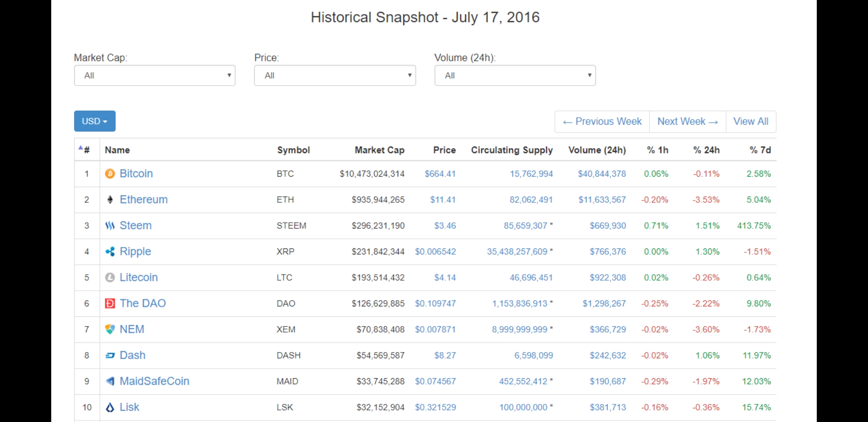Sort by rank number column header
The image size is (868, 422).
pyautogui.click(x=86, y=150)
